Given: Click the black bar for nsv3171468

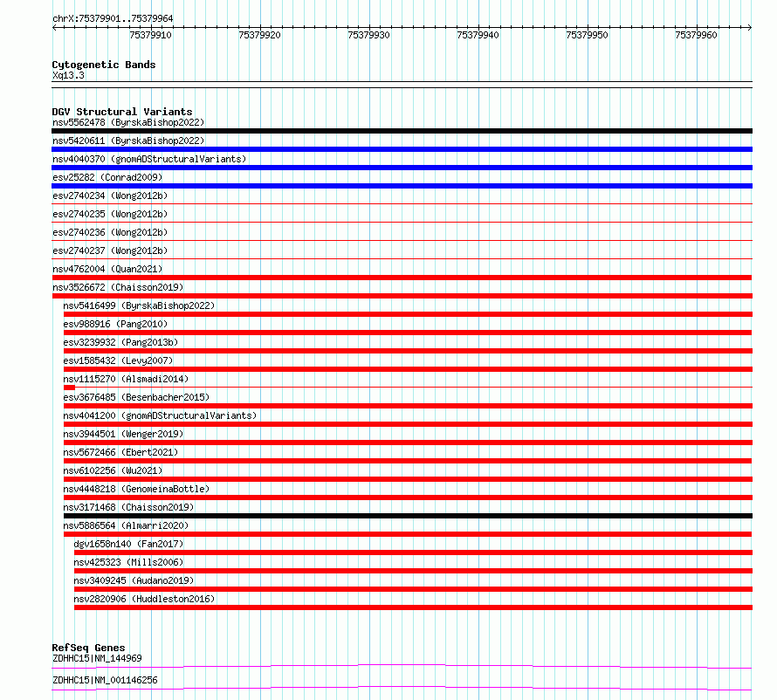Looking at the screenshot, I should coord(408,516).
